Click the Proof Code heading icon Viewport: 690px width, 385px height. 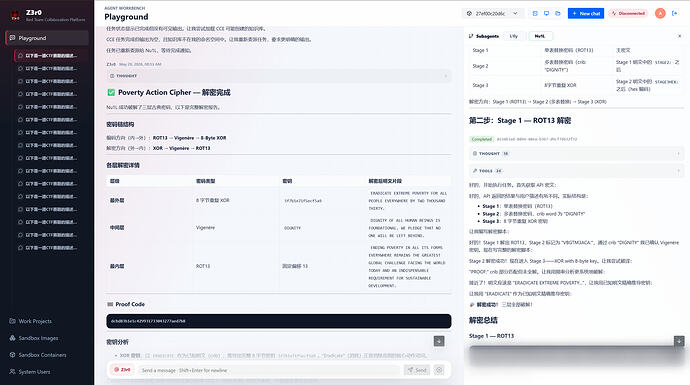110,304
